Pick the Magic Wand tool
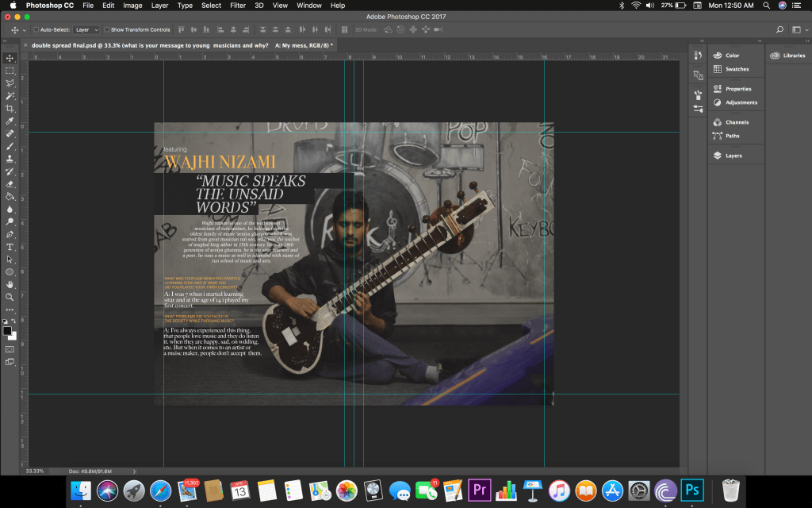Image resolution: width=812 pixels, height=508 pixels. coord(10,95)
